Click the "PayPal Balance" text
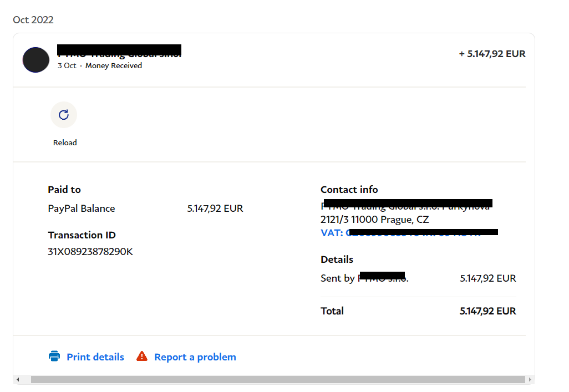569x392 pixels. pos(82,208)
